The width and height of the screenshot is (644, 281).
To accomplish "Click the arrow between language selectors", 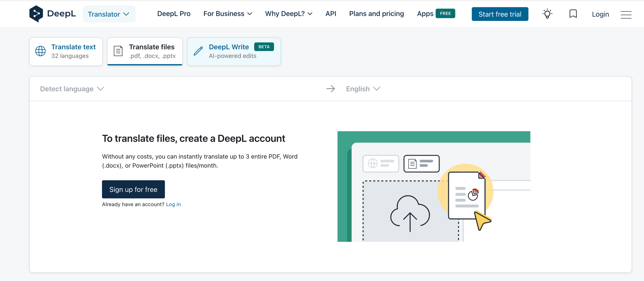I will click(331, 89).
